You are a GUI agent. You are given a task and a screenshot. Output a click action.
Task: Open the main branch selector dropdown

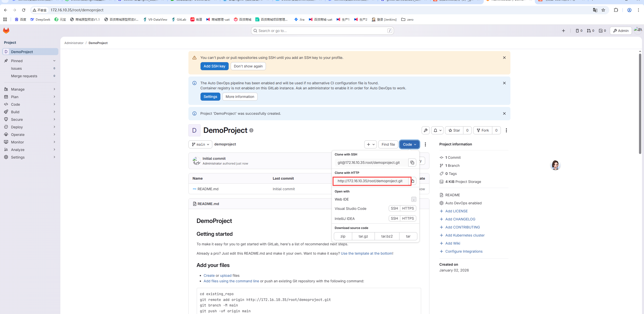pos(200,144)
